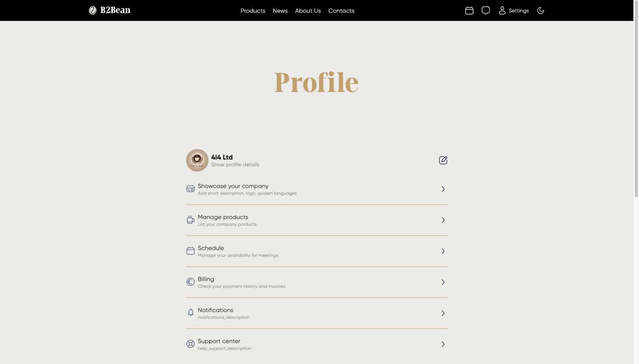Image resolution: width=639 pixels, height=364 pixels.
Task: Click Show profile details under 4i4 Ltd
Action: 235,164
